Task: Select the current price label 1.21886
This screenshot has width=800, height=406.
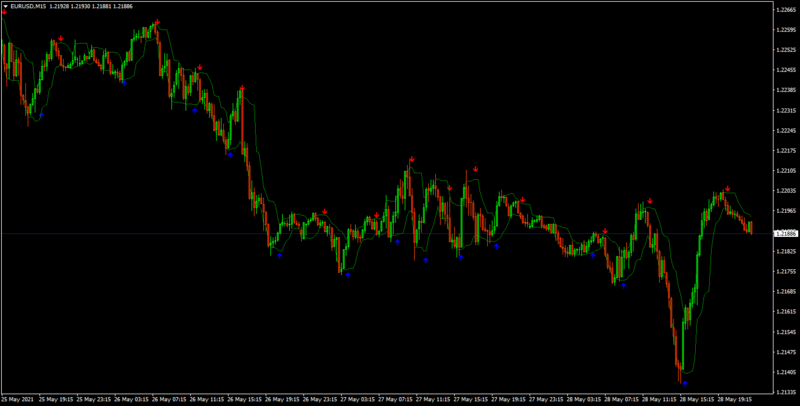Action: coord(785,234)
